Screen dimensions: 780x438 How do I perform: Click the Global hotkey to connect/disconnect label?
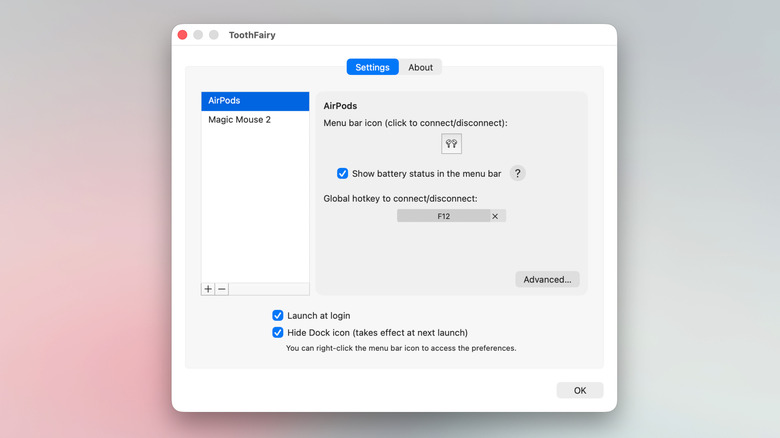tap(400, 199)
